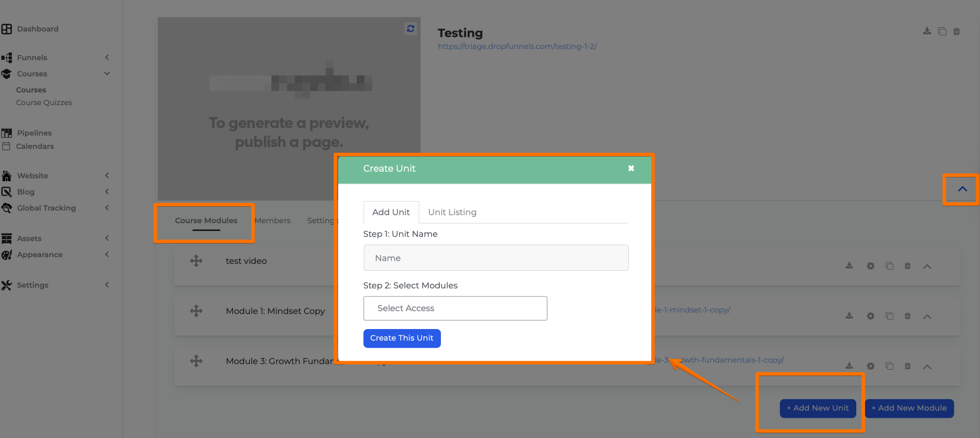Click the + Add New Module button
Viewport: 980px width, 438px height.
(x=909, y=408)
